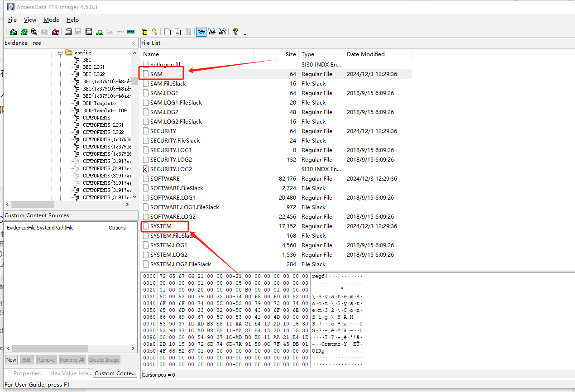Switch to the Properties tab
This screenshot has height=392, width=575.
27,373
